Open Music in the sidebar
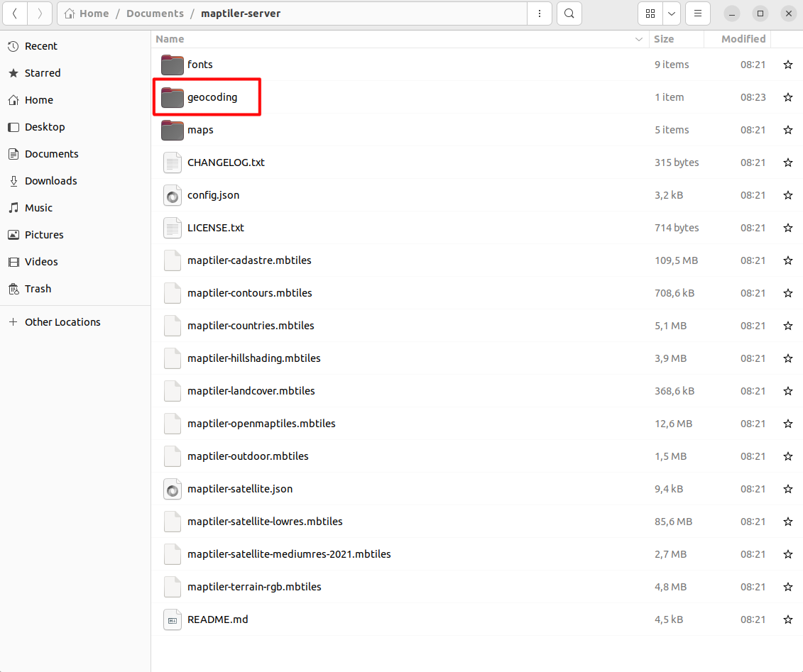The height and width of the screenshot is (672, 803). [75, 208]
